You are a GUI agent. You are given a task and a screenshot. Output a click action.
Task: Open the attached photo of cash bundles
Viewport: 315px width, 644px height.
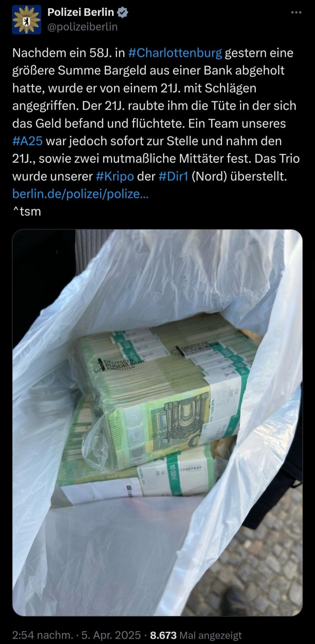point(157,422)
